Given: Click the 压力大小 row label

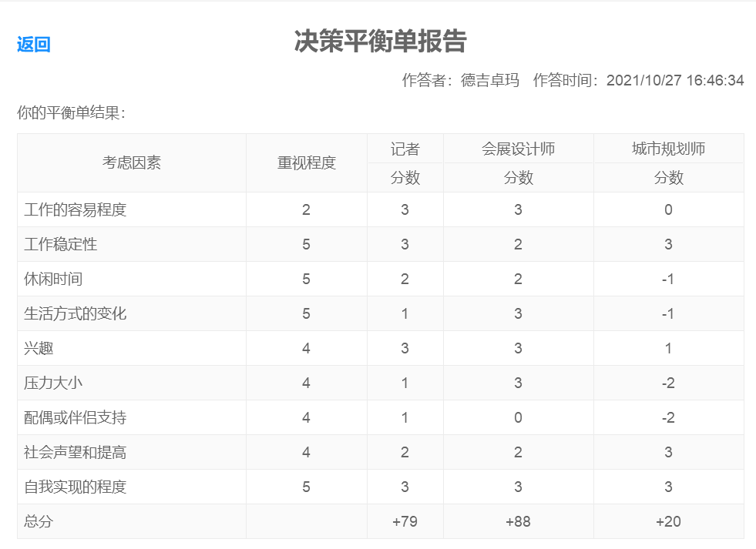Looking at the screenshot, I should [53, 383].
